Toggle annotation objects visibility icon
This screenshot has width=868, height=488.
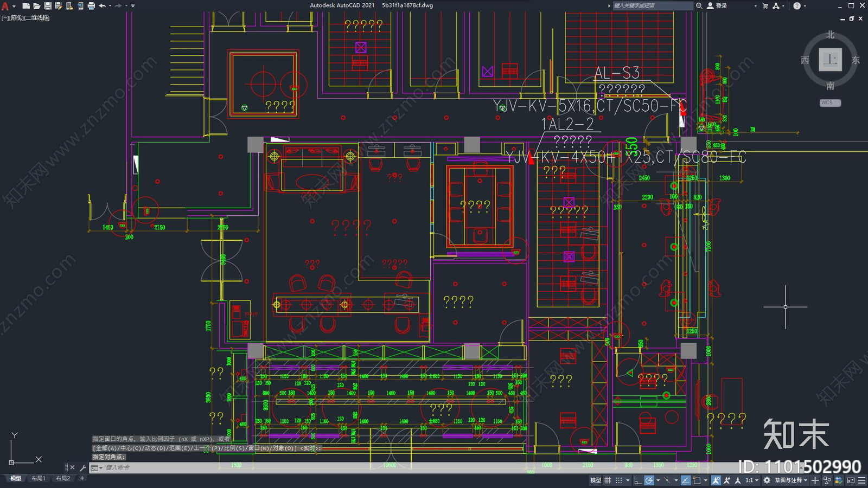click(x=716, y=480)
